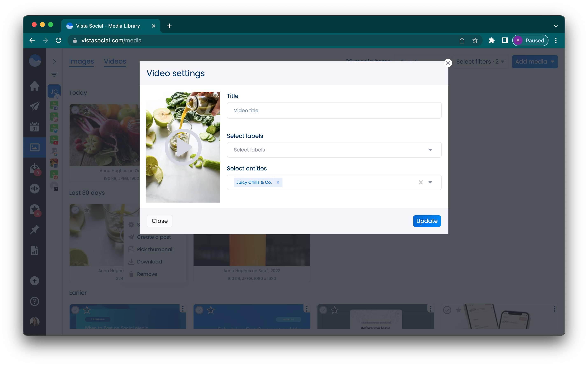
Task: Favorite the Trending card with star
Action: click(87, 310)
